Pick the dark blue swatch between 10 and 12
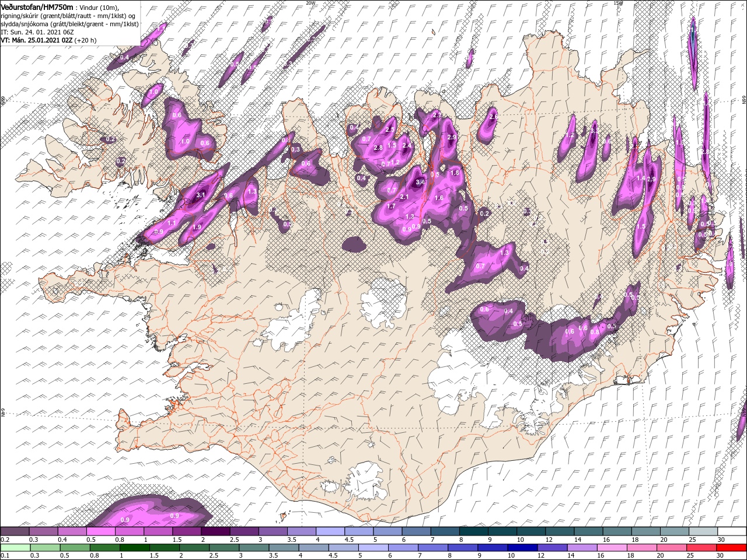 tap(522, 548)
